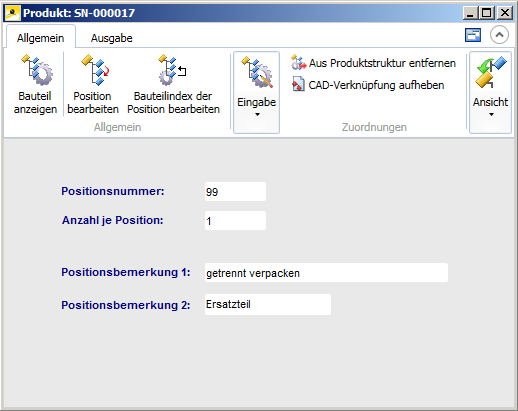Click the Positionsnummer field showing 99
Screen dimensions: 518x411
[x=235, y=192]
